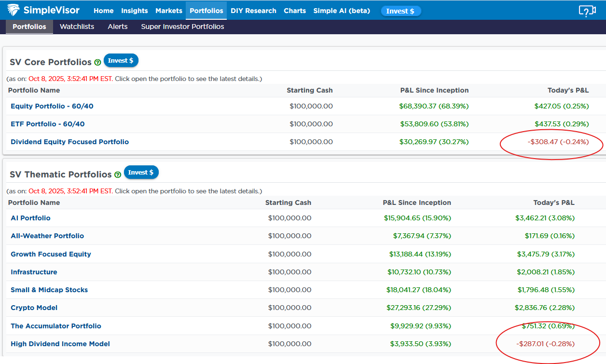The height and width of the screenshot is (364, 606).
Task: Click the SimpleVisor eagle logo
Action: 14,11
